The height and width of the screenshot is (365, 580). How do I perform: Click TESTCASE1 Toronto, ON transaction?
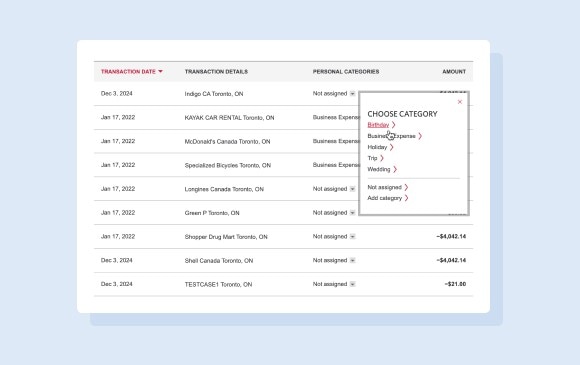pyautogui.click(x=218, y=284)
